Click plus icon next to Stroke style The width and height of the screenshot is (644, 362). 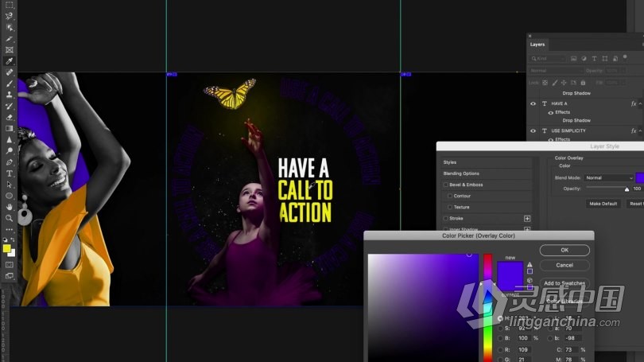click(x=526, y=218)
